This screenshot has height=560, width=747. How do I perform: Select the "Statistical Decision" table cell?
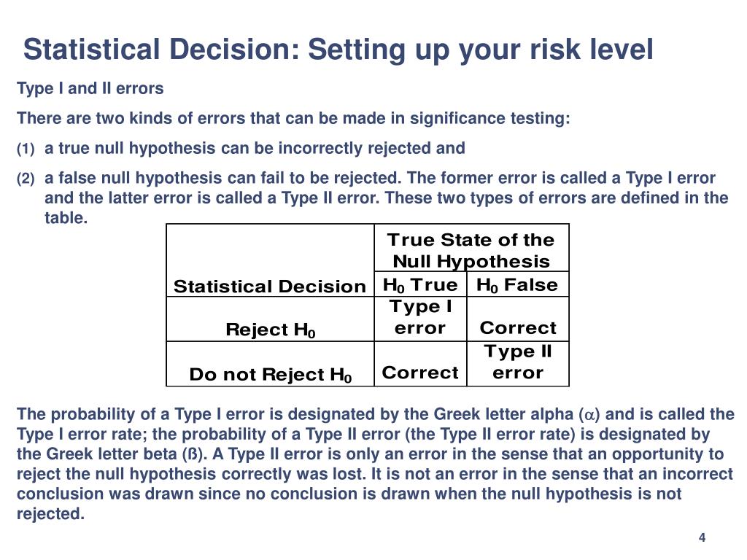tap(269, 287)
